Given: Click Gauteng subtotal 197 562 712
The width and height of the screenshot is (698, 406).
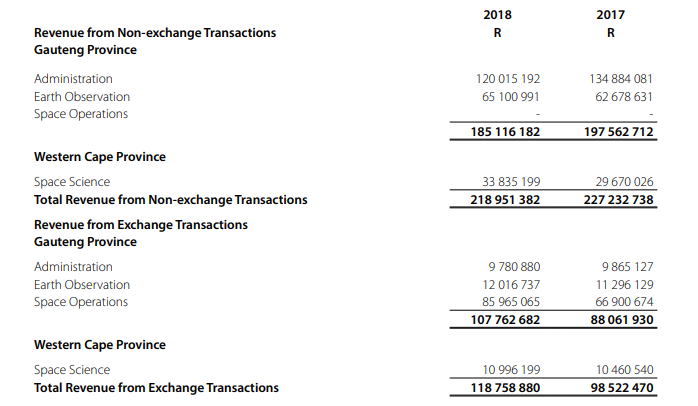Looking at the screenshot, I should click(x=619, y=132).
